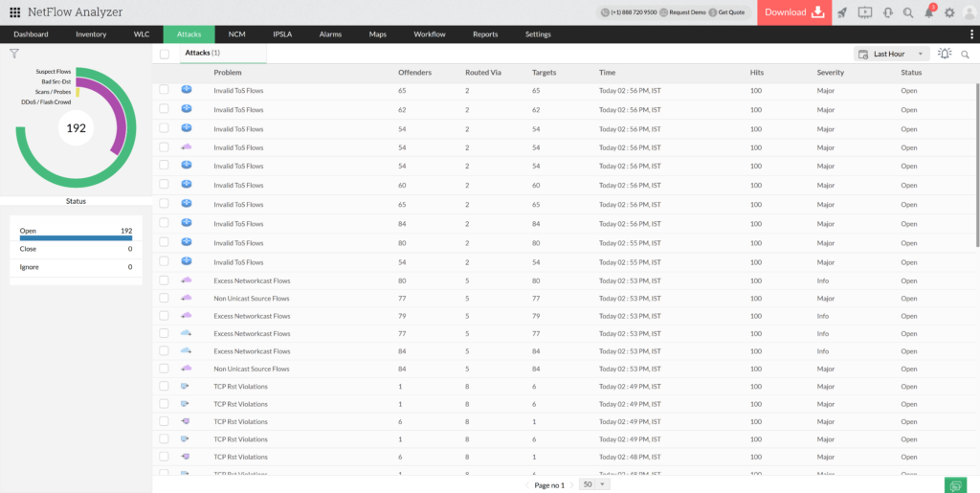Screen dimensions: 980x493
Task: Open the green chat support icon
Action: coord(953,485)
